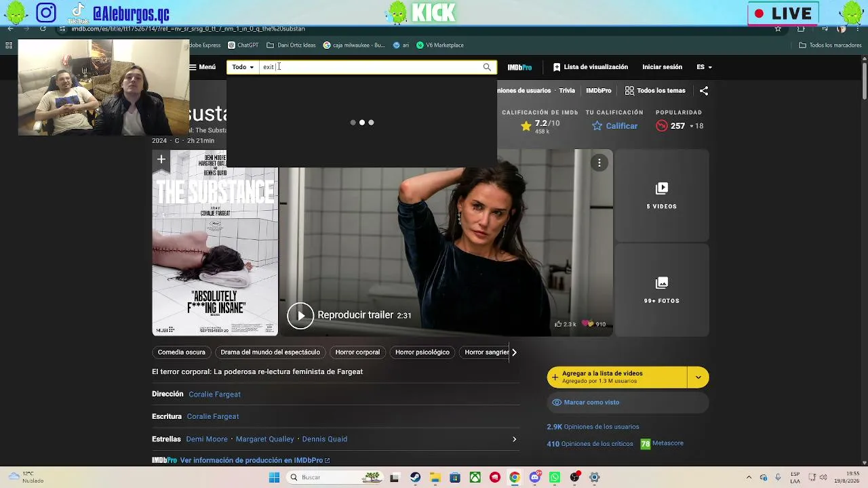Open Dennis Quaid's page
Screen dimensions: 868x488
(x=325, y=439)
